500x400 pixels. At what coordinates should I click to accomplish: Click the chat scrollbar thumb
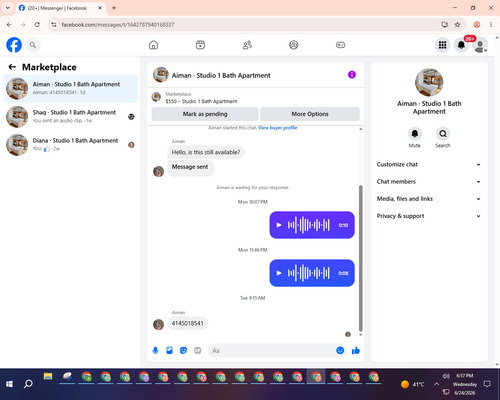pos(360,258)
